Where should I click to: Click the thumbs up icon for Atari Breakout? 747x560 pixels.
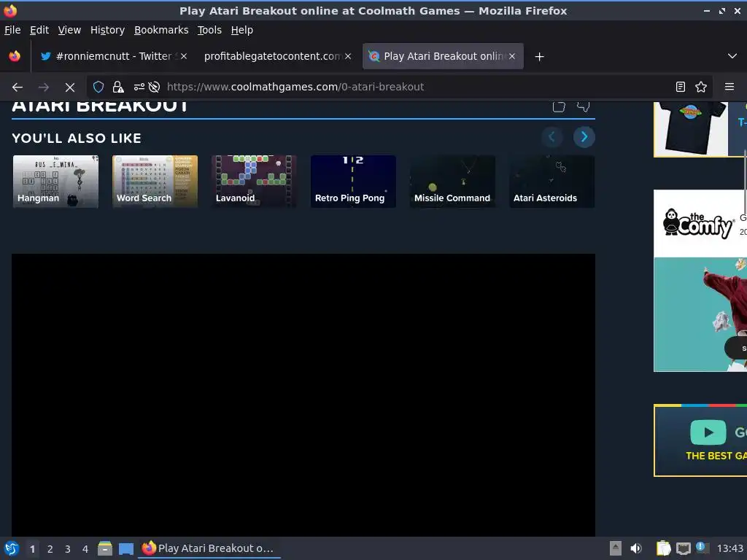pos(559,106)
